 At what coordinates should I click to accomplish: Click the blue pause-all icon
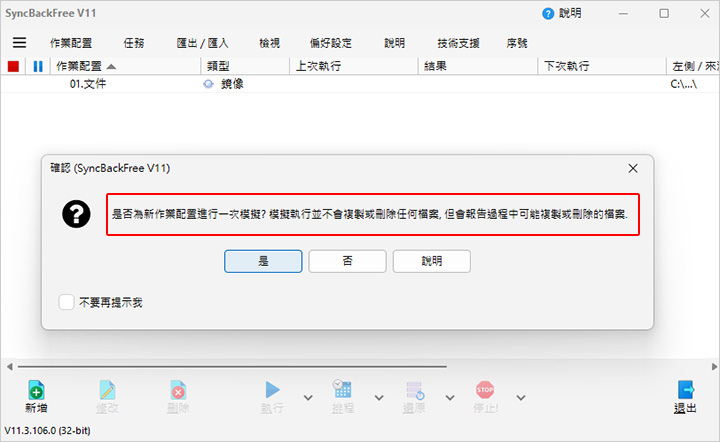pos(38,67)
